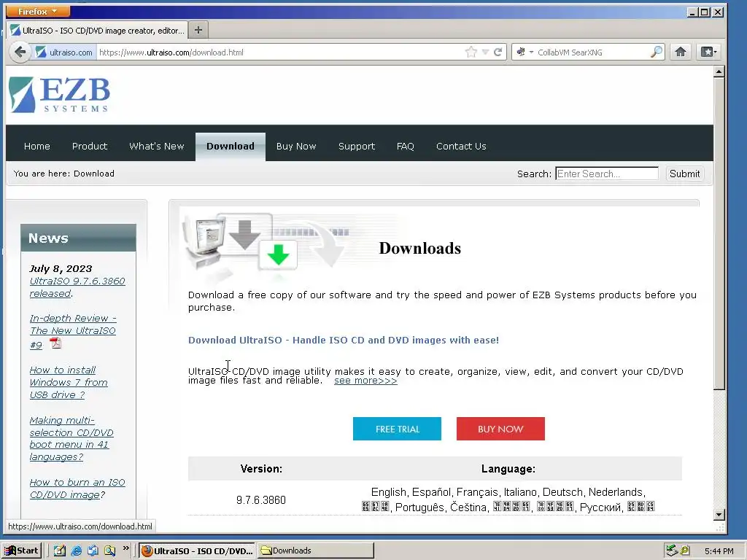
Task: Click the Download UltraISO heading text
Action: (344, 340)
